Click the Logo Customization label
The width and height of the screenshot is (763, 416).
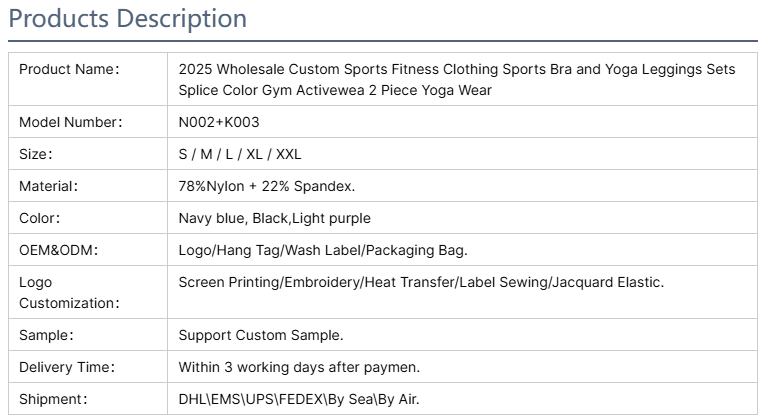point(69,292)
